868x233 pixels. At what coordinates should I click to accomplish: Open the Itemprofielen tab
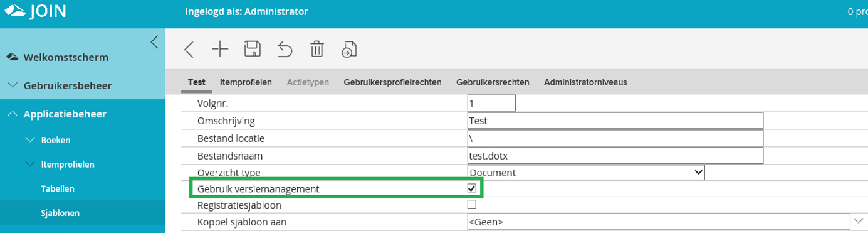click(246, 82)
